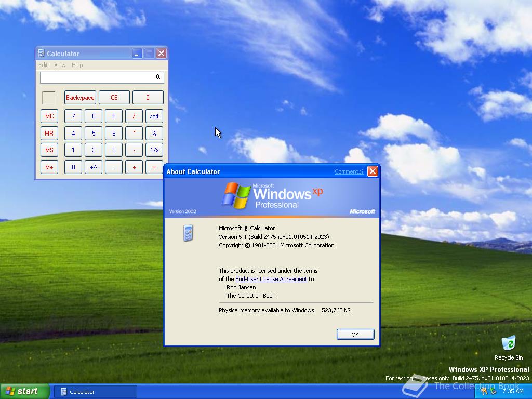Click digit 3 on the calculator
The width and height of the screenshot is (532, 399).
pyautogui.click(x=114, y=150)
